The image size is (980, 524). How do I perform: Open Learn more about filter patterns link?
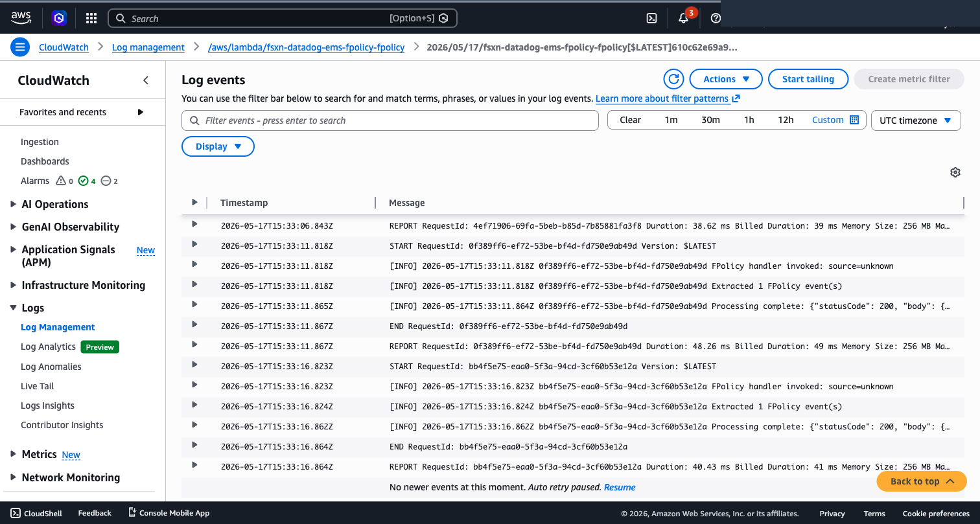668,98
